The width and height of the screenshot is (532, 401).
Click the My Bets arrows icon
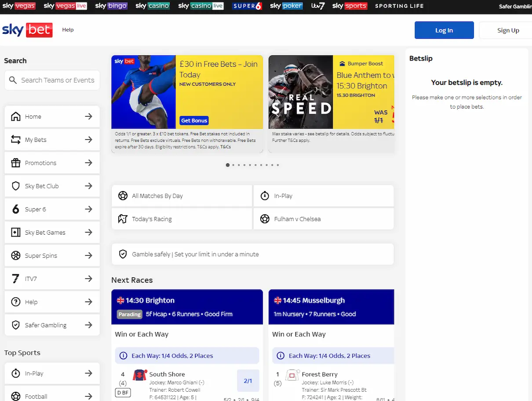16,140
